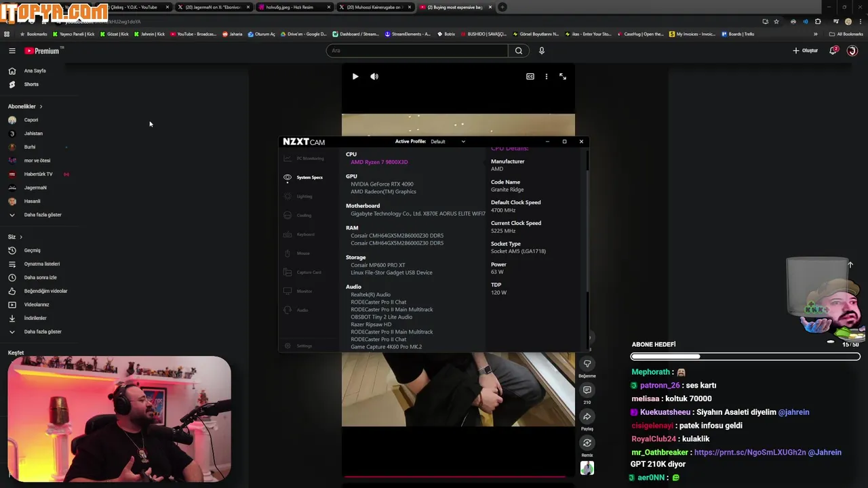
Task: Search with voice microphone
Action: tap(541, 51)
